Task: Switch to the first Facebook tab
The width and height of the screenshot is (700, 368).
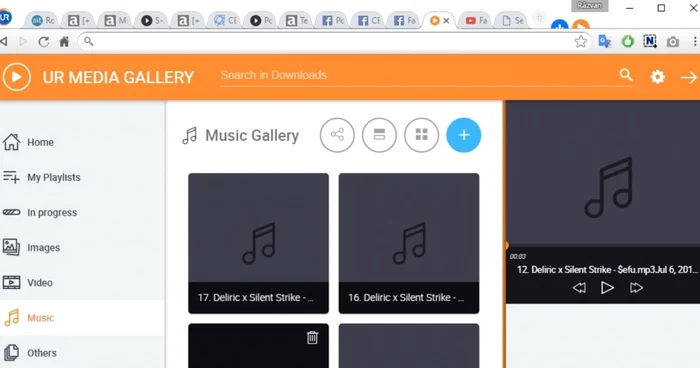Action: click(x=333, y=21)
